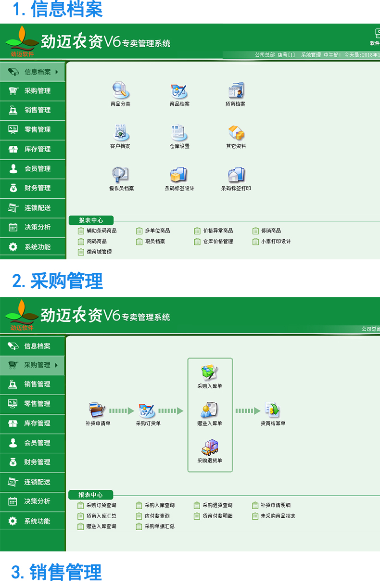Select 连锁配送 in the upper screen sidebar
The height and width of the screenshot is (588, 380).
coord(33,208)
